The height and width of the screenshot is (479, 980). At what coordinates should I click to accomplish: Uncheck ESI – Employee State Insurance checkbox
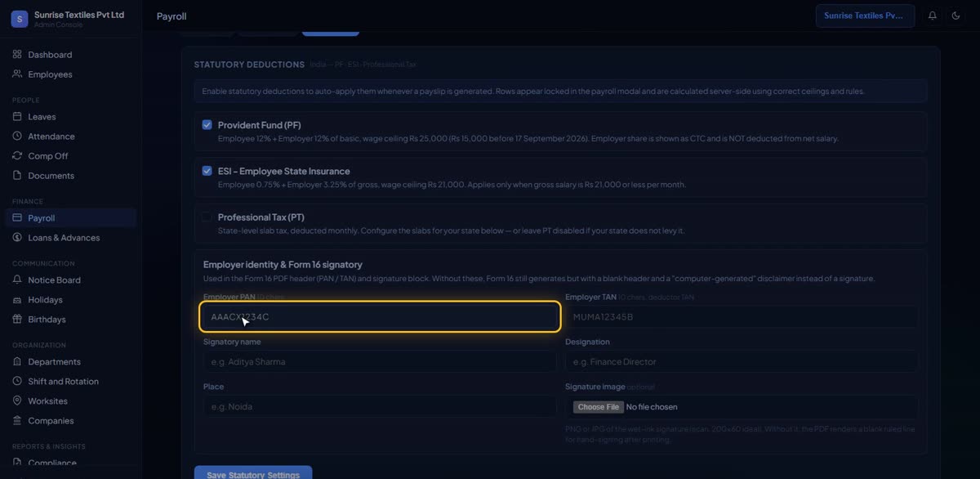(207, 171)
